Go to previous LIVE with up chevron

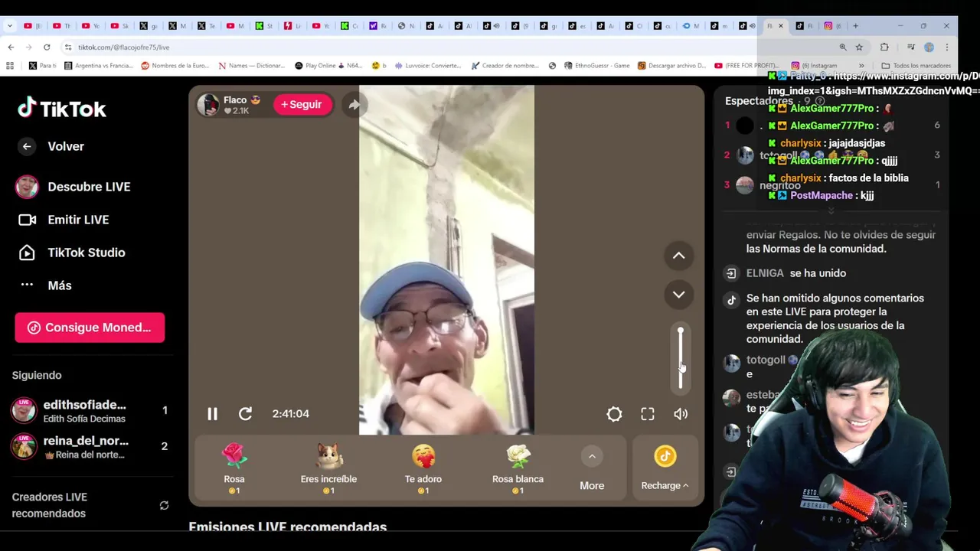[678, 256]
